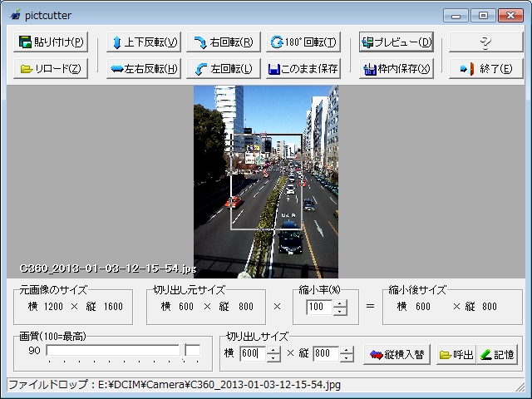Rotate right with 右回転(R)
Screen dimensions: 532x399
(224, 42)
